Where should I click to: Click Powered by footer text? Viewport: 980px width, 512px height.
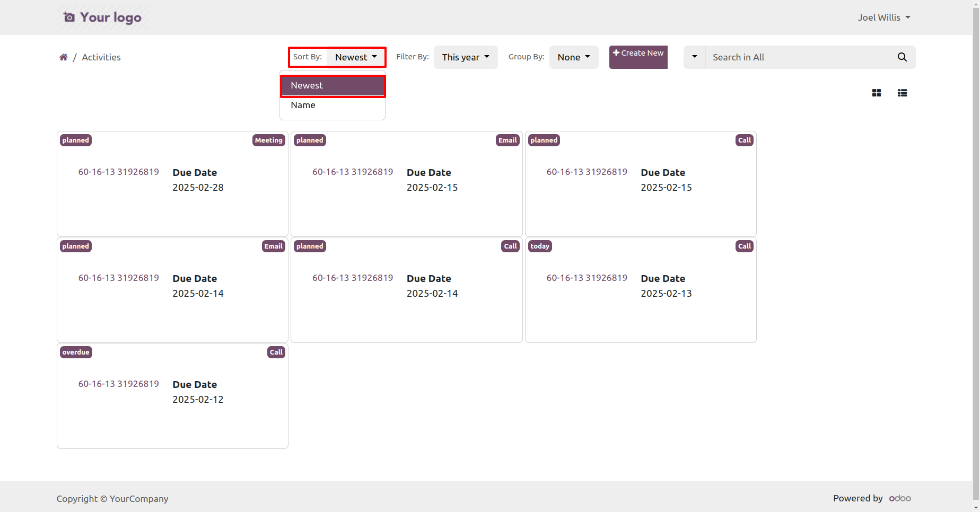tap(857, 498)
